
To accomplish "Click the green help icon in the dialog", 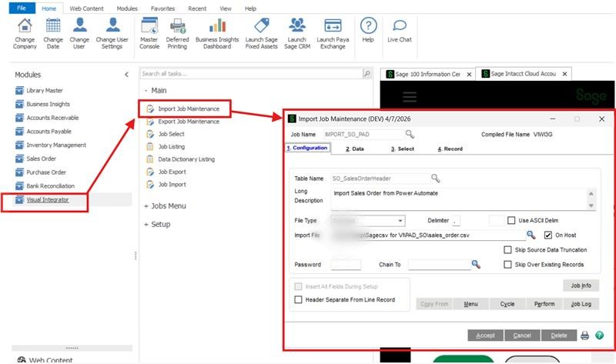I will [x=600, y=336].
